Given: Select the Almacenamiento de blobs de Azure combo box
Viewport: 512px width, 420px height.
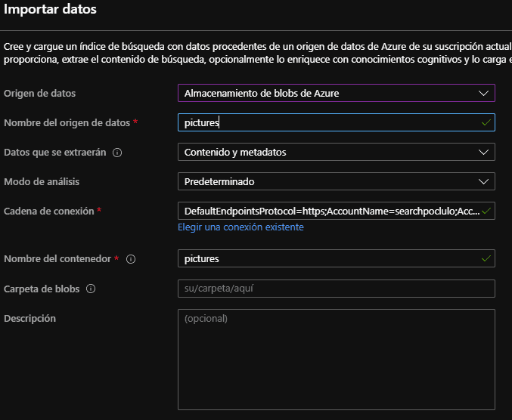Looking at the screenshot, I should click(337, 93).
